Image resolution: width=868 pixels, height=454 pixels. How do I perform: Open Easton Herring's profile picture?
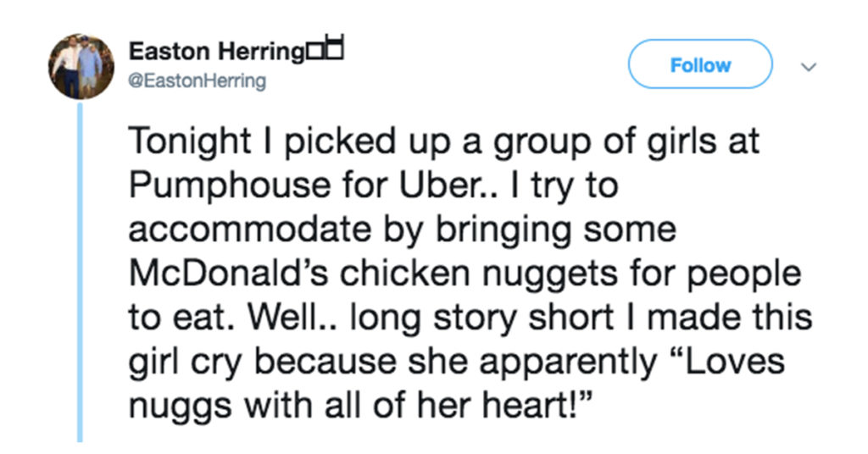pyautogui.click(x=81, y=66)
